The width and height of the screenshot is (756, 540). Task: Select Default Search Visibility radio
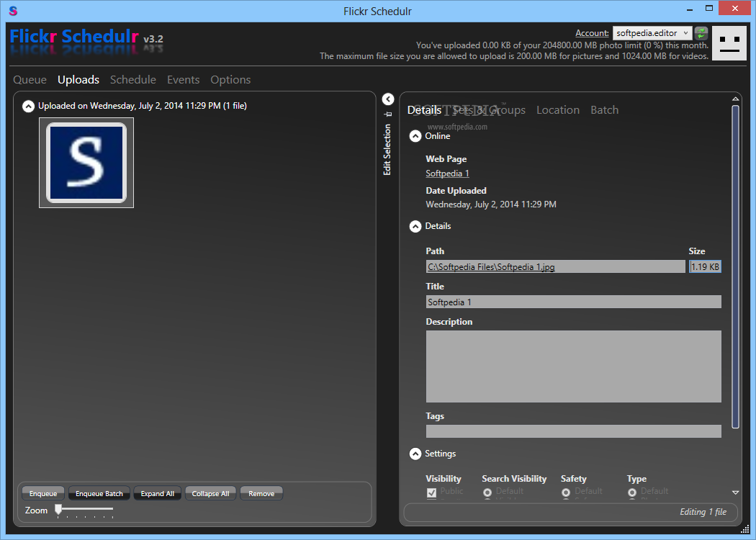point(487,492)
